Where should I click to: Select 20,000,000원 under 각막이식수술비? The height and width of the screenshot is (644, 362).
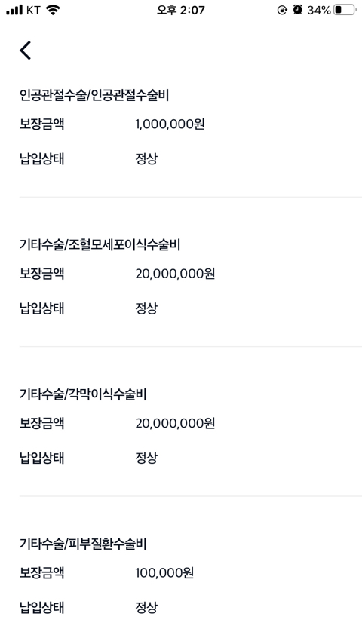pyautogui.click(x=176, y=423)
